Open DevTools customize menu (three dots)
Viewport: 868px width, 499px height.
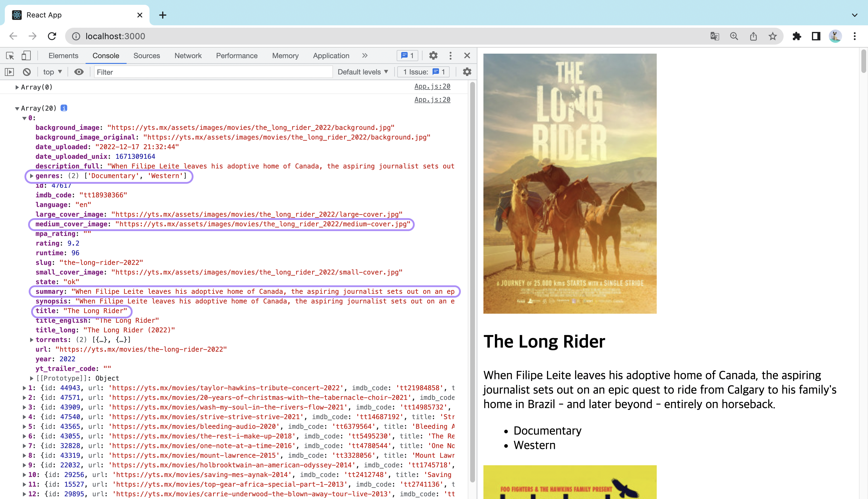point(450,55)
